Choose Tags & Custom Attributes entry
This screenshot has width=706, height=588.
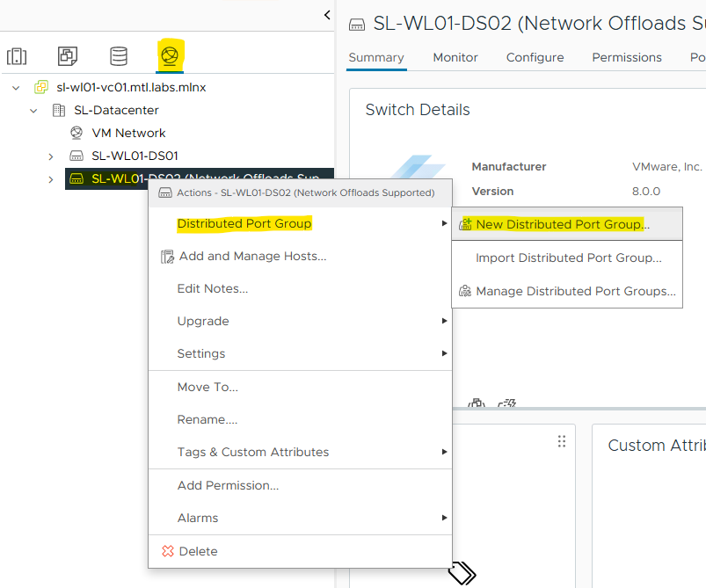pyautogui.click(x=300, y=452)
